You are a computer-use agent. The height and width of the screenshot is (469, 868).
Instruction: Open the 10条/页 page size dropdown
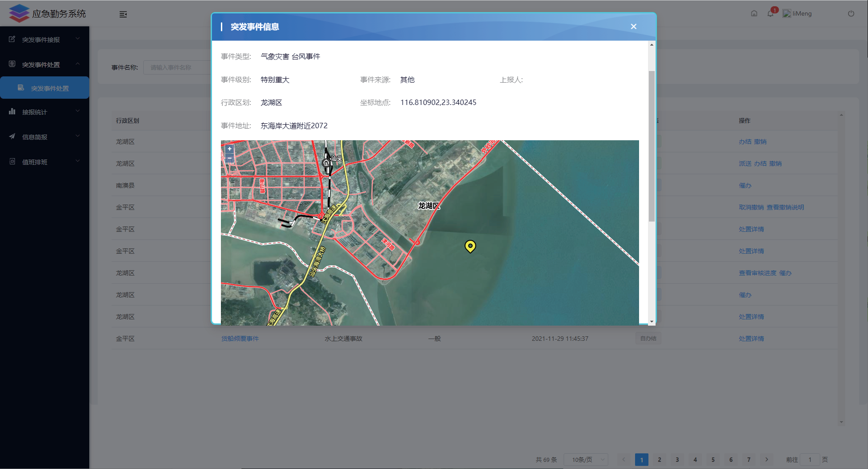coord(586,460)
